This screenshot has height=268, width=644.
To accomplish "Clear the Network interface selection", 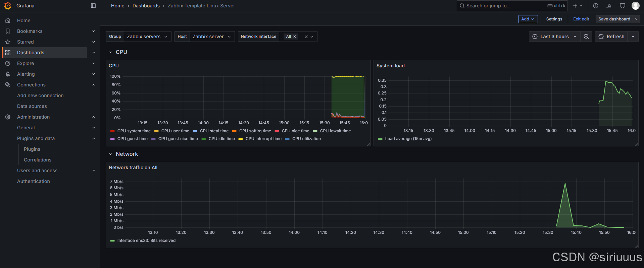I will coord(306,37).
